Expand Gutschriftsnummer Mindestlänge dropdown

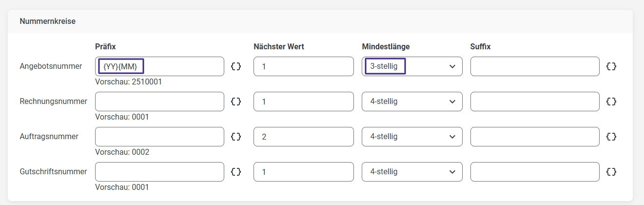pyautogui.click(x=412, y=172)
